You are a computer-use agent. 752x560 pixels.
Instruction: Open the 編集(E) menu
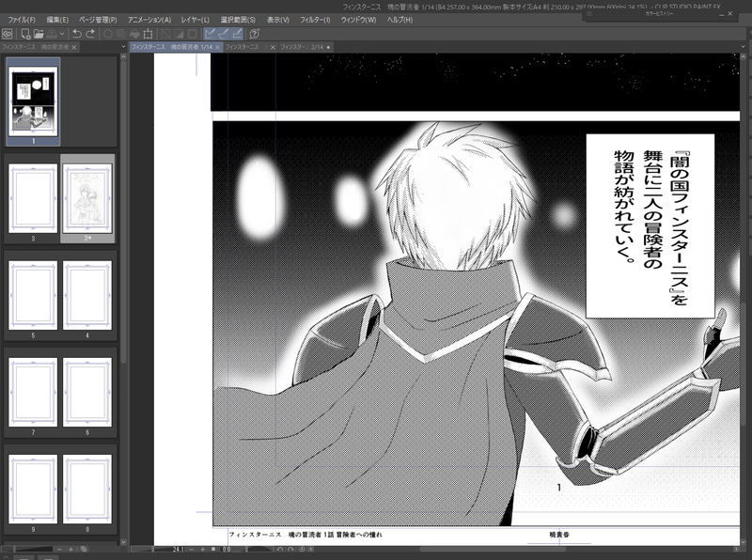[x=57, y=20]
